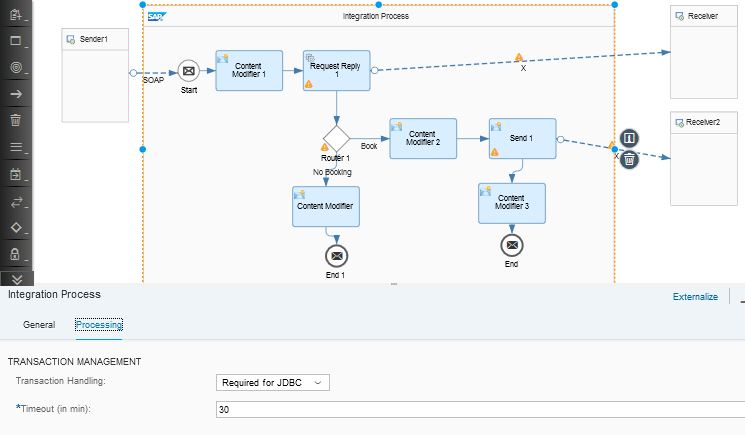Click the Delete trash icon in palette
745x435 pixels.
click(x=16, y=120)
